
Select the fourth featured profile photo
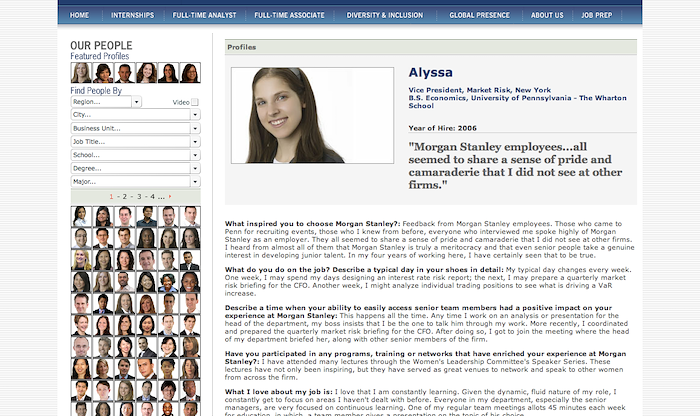(x=146, y=73)
